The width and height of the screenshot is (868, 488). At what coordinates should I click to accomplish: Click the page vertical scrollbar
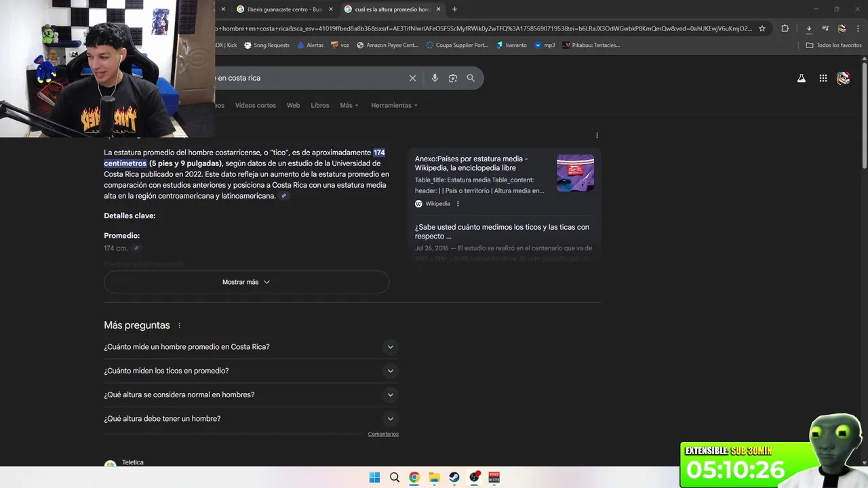[864, 115]
